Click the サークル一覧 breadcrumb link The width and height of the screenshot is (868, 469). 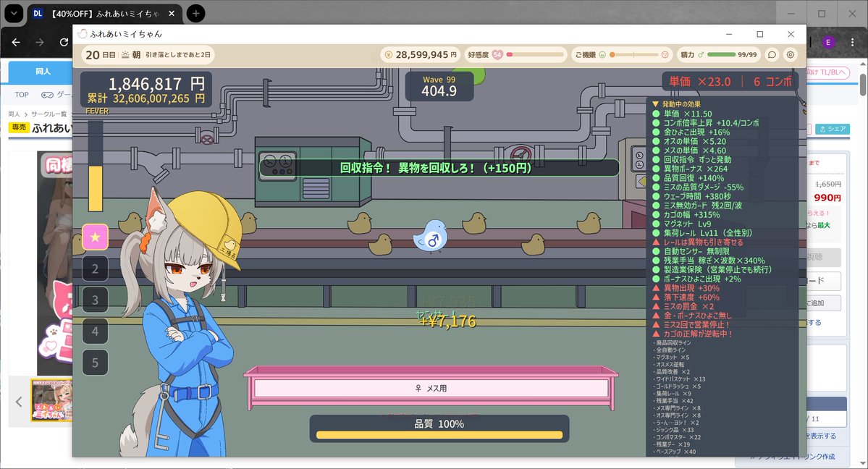[x=49, y=114]
